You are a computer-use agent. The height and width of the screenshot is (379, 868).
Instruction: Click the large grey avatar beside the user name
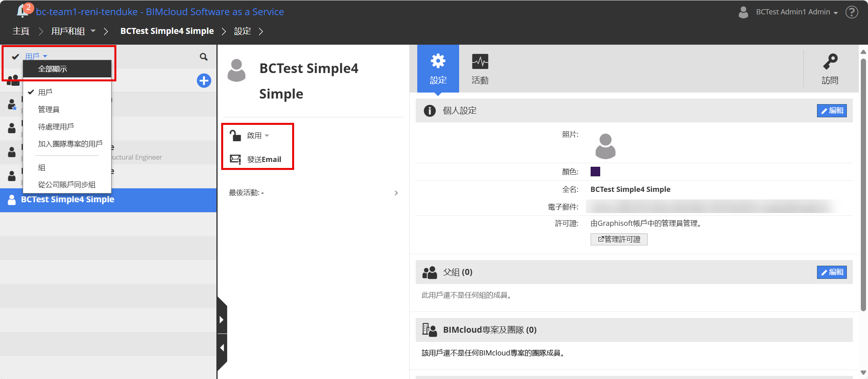[x=236, y=70]
